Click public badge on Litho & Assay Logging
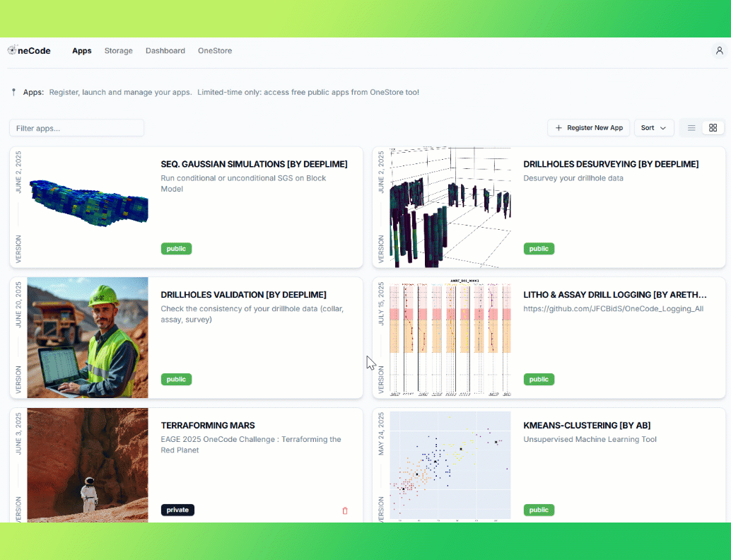731x560 pixels. pyautogui.click(x=539, y=379)
